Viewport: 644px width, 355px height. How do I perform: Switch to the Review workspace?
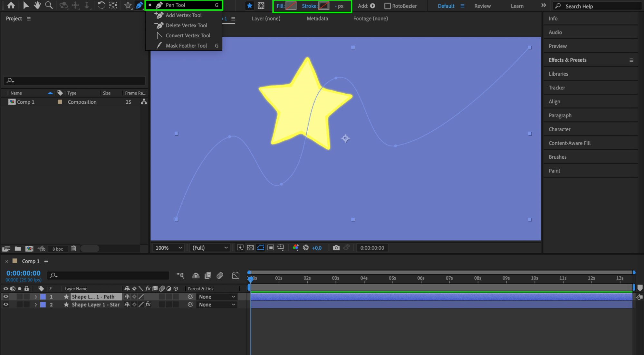tap(482, 6)
